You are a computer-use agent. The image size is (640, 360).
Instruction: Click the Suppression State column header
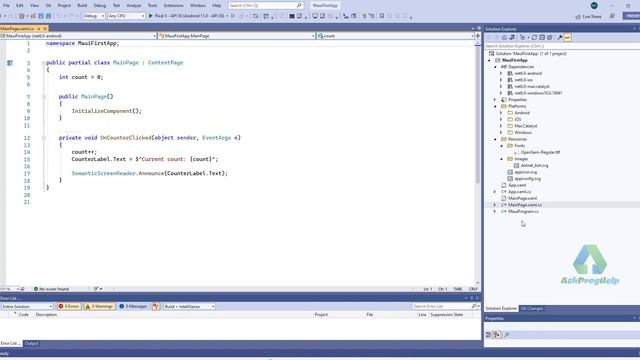click(447, 315)
